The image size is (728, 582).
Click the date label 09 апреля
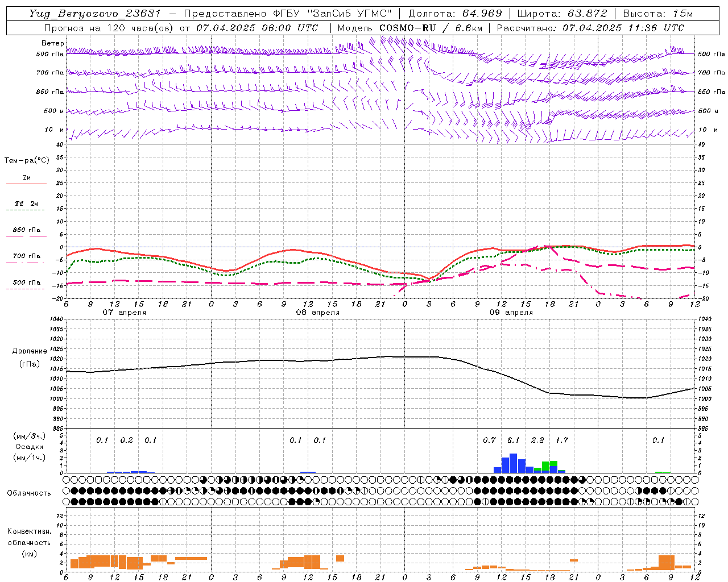[x=511, y=313]
